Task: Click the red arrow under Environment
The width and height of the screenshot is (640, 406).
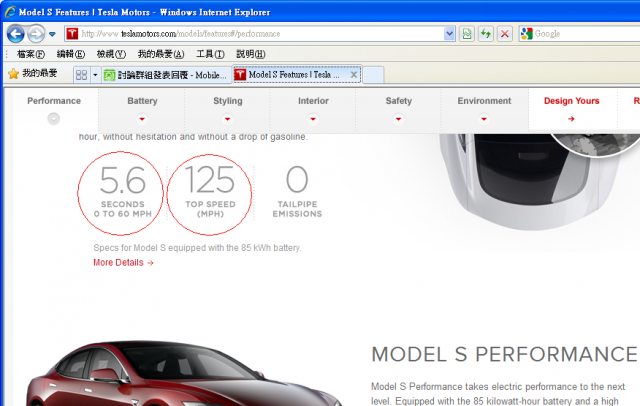Action: point(484,119)
